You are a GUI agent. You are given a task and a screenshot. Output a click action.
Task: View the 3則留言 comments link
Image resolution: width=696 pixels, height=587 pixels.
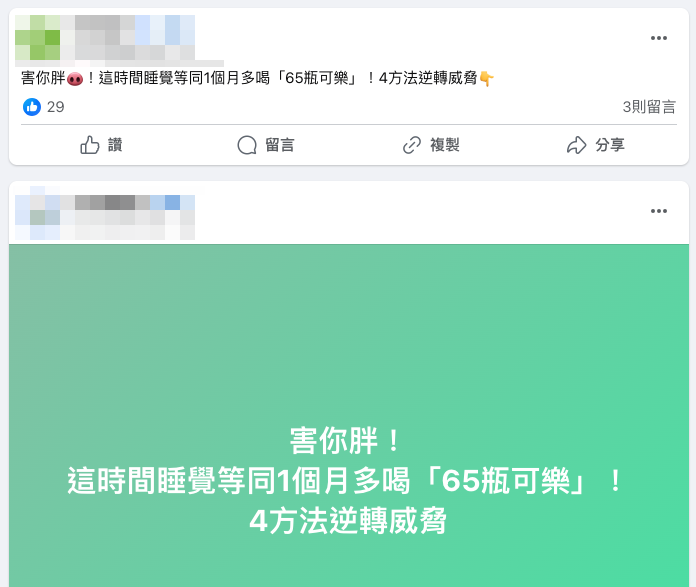coord(649,107)
